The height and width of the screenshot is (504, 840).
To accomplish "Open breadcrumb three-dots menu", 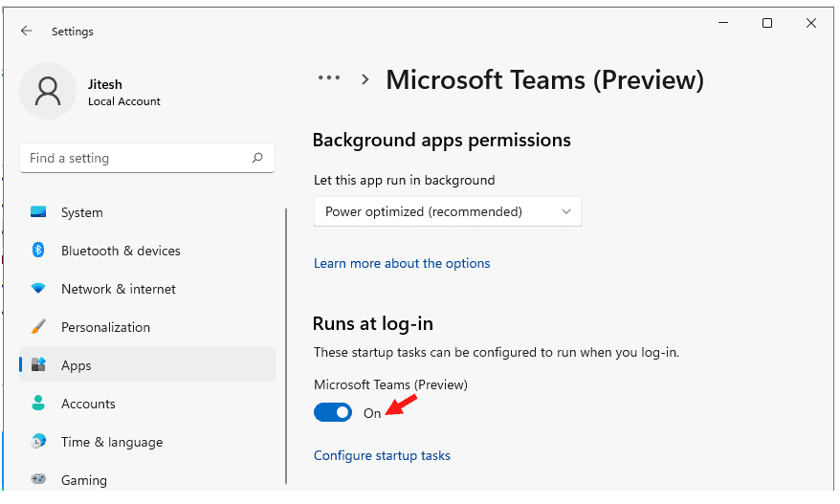I will pos(329,78).
